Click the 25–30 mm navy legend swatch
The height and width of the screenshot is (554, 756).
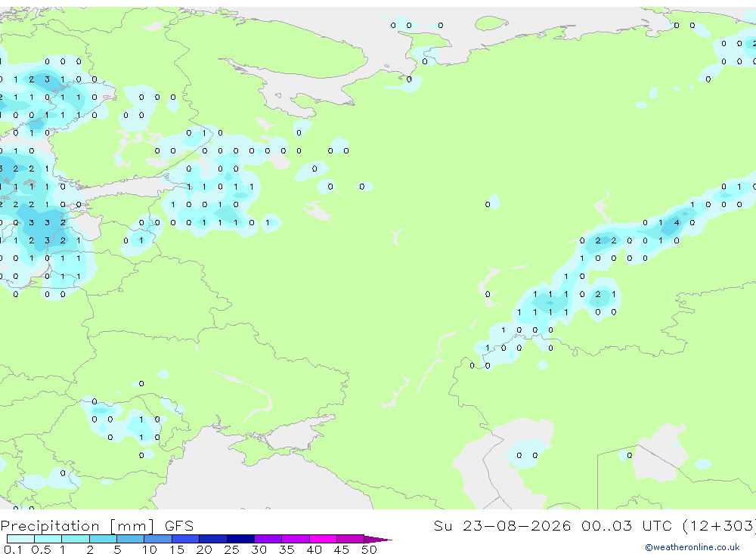coord(240,539)
